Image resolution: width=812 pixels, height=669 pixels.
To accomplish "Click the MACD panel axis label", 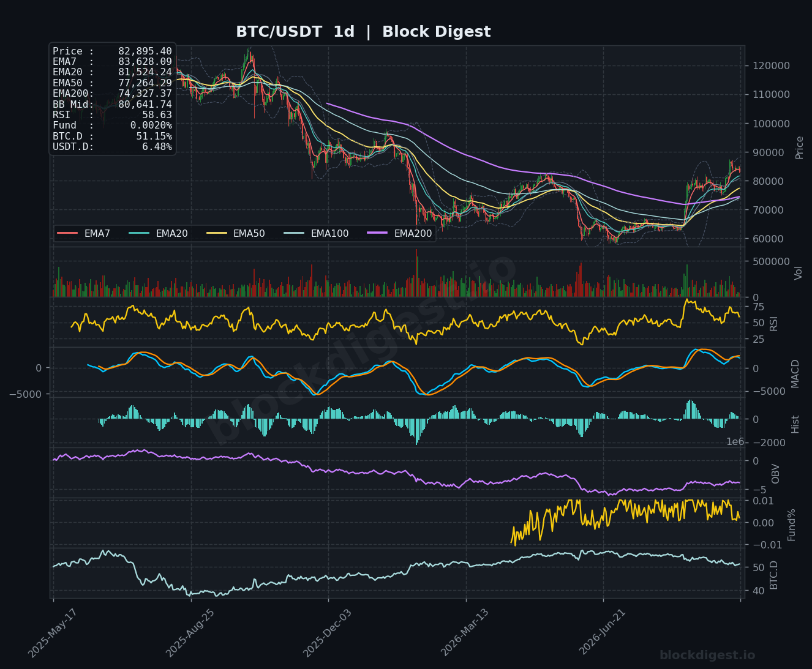I will click(795, 373).
